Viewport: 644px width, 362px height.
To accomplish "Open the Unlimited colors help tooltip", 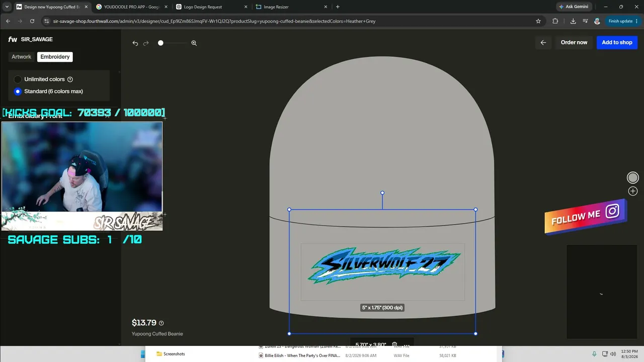I will [70, 79].
